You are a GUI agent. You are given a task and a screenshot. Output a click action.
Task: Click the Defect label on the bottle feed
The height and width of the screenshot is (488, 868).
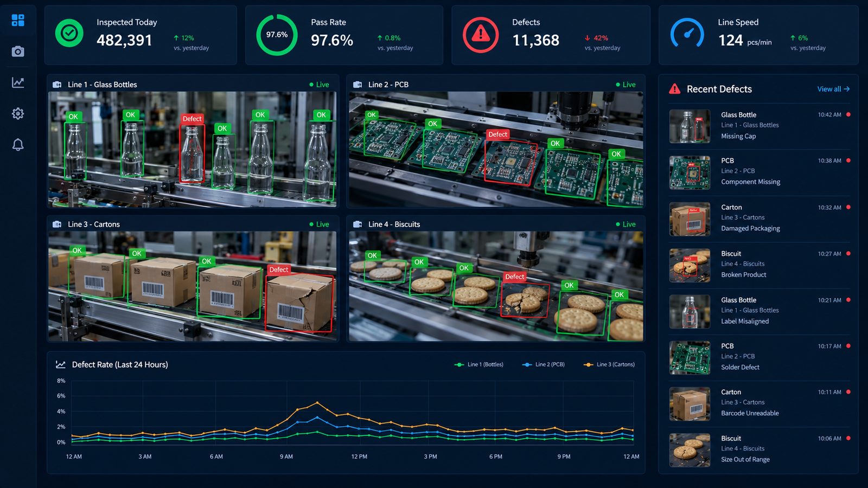pyautogui.click(x=192, y=119)
